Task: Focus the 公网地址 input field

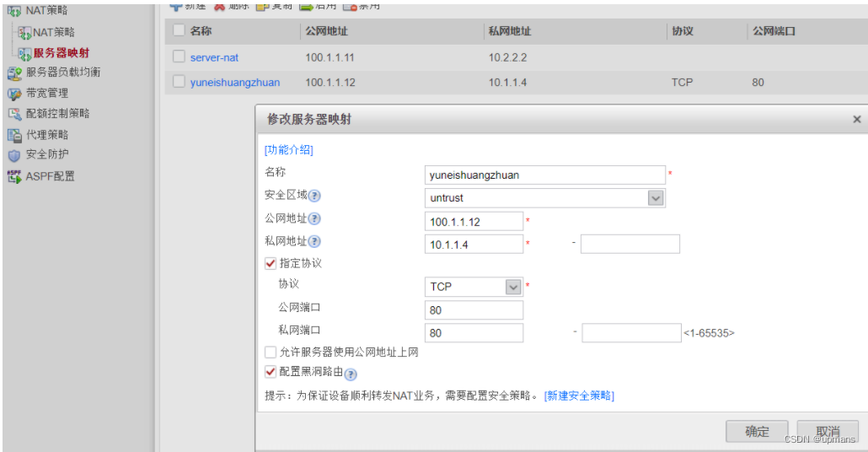Action: coord(474,222)
